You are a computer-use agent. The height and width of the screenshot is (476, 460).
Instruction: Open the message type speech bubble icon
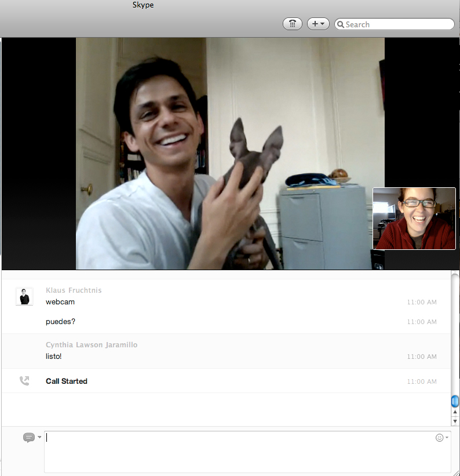point(29,438)
